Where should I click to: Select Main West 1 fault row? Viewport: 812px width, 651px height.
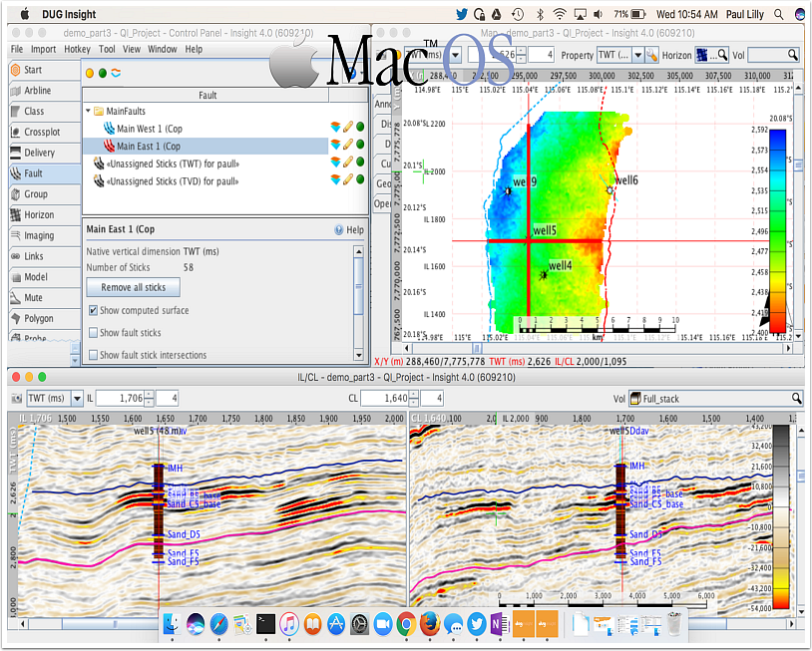point(206,129)
